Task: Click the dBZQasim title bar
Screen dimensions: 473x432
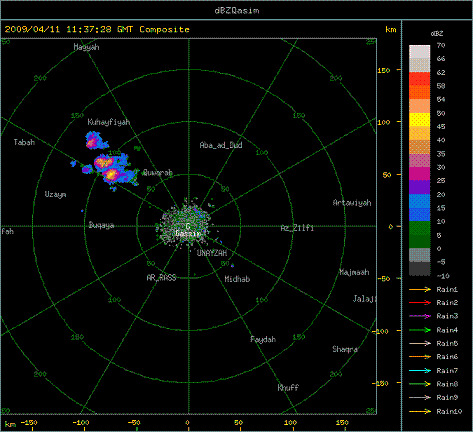Action: (x=236, y=10)
